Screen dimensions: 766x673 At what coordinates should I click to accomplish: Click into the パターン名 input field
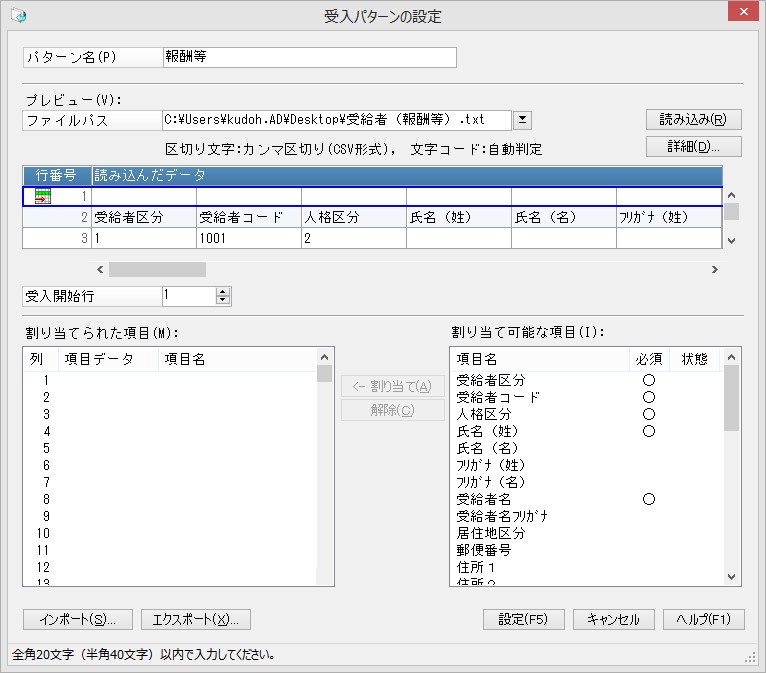pos(310,57)
